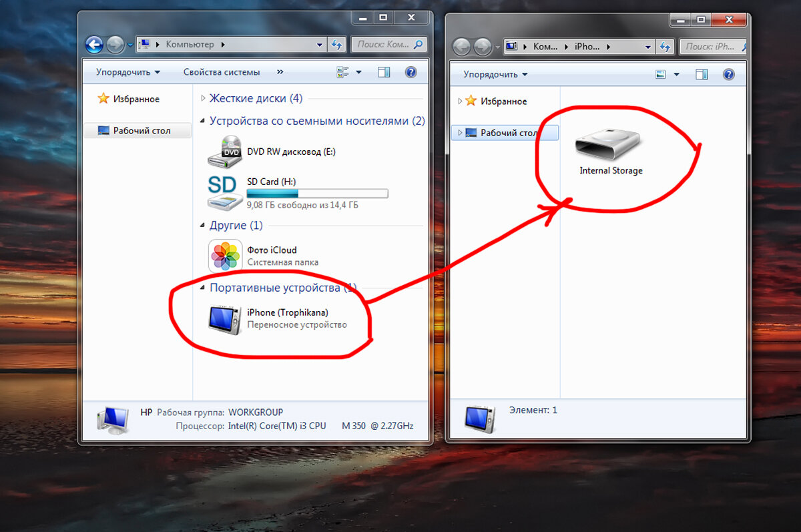Go back in the iPhone window

(462, 47)
